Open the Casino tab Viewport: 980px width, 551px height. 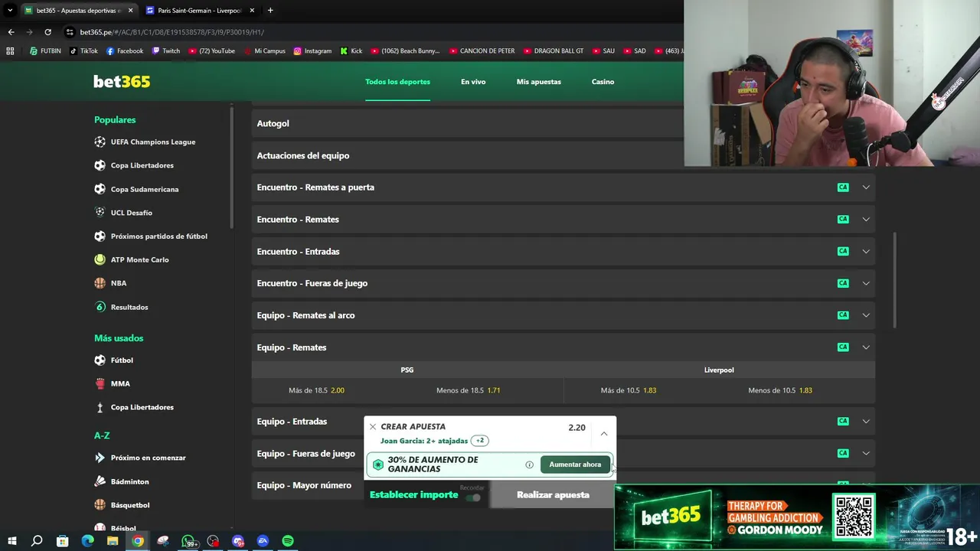(603, 82)
